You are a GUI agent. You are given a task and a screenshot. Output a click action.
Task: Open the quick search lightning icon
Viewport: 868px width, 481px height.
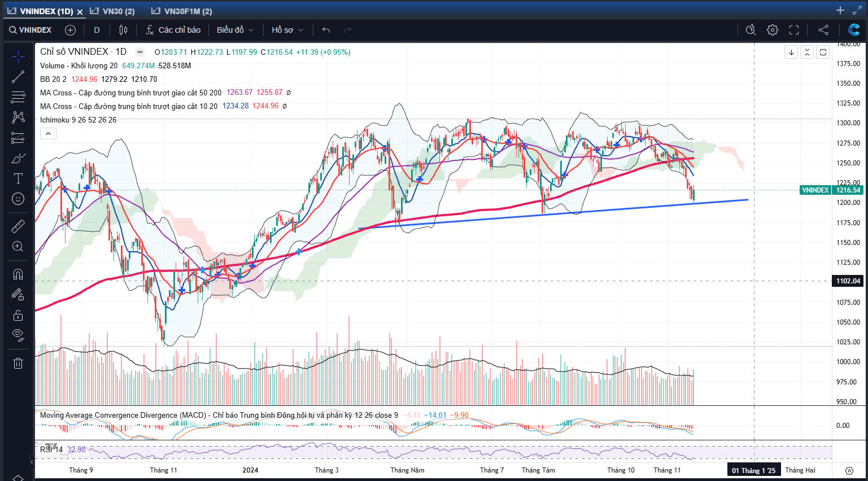tap(751, 30)
